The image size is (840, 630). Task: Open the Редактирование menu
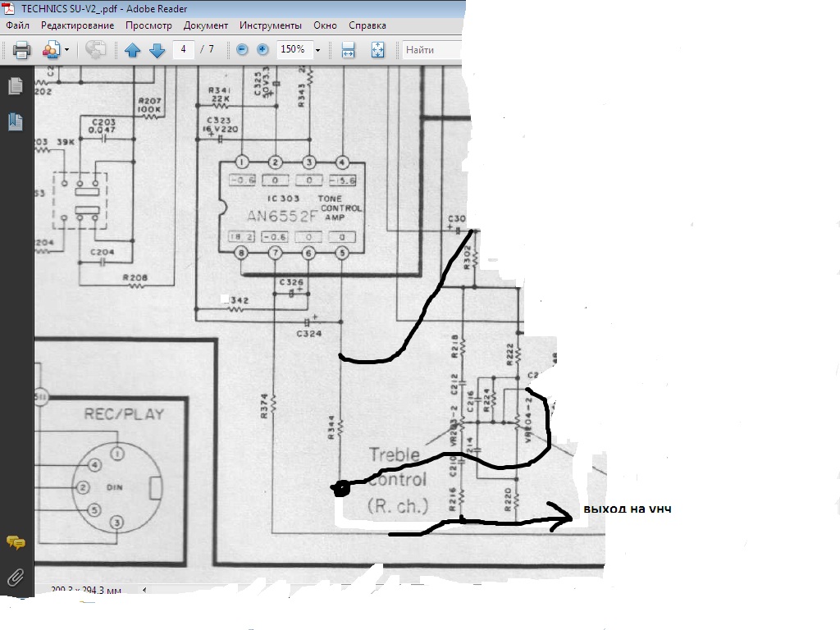point(78,25)
